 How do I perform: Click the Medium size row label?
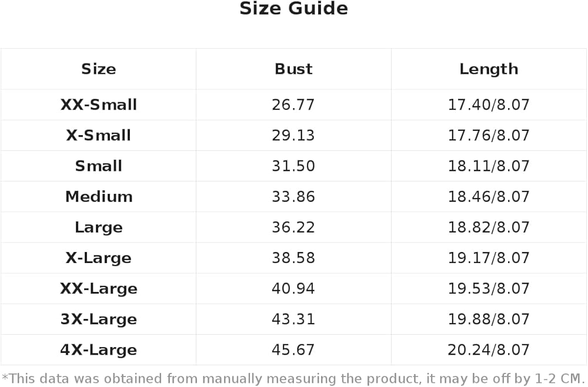pos(99,197)
